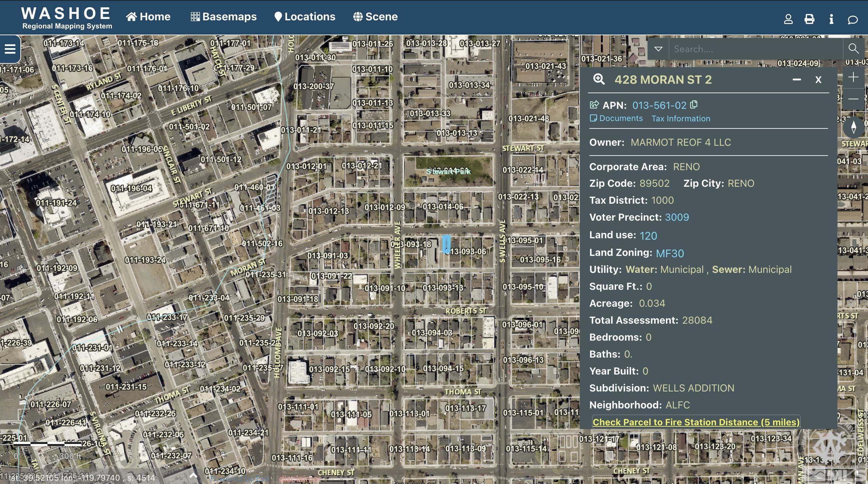
Task: Reset map orientation with compass button
Action: click(853, 127)
